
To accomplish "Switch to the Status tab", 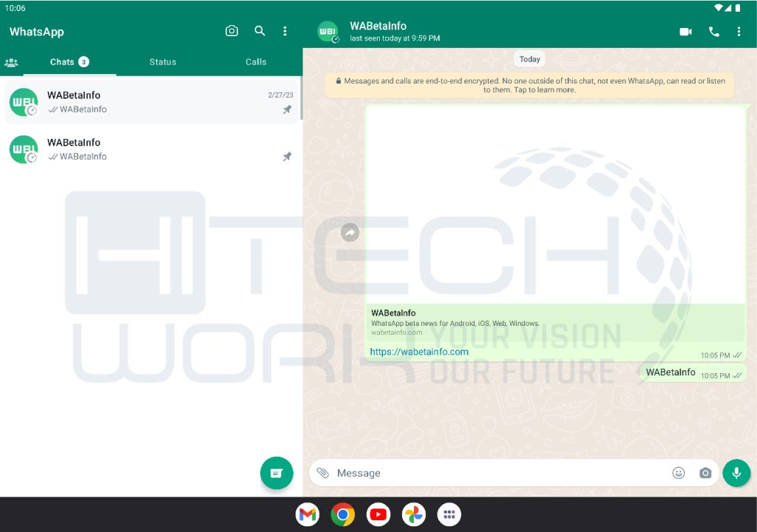I will coord(163,62).
